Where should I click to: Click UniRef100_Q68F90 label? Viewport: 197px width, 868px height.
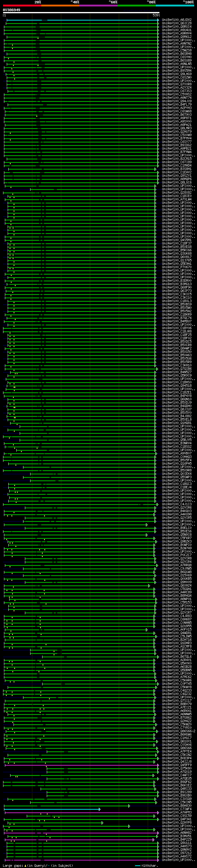177,287
